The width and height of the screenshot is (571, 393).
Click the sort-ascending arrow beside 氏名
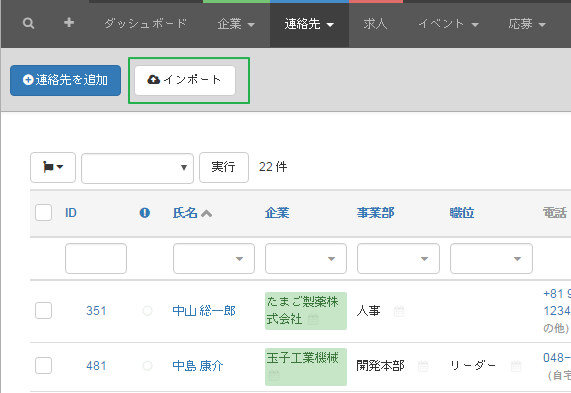pyautogui.click(x=206, y=213)
